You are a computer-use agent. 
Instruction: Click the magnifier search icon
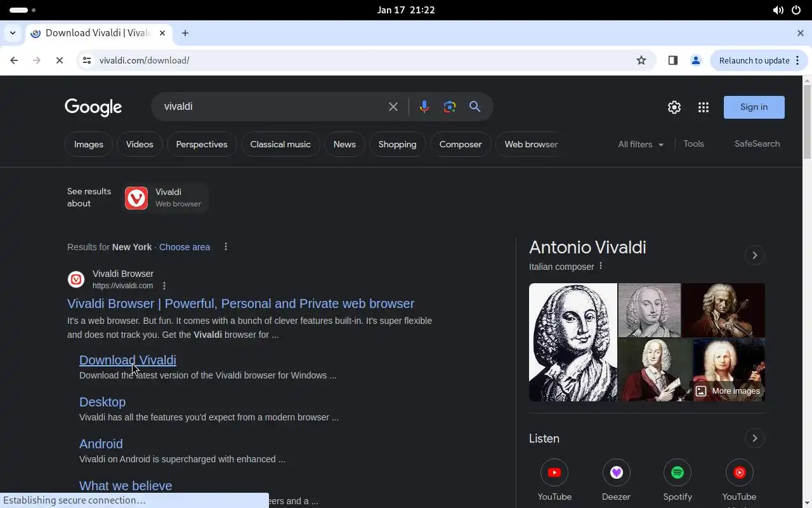(x=475, y=107)
